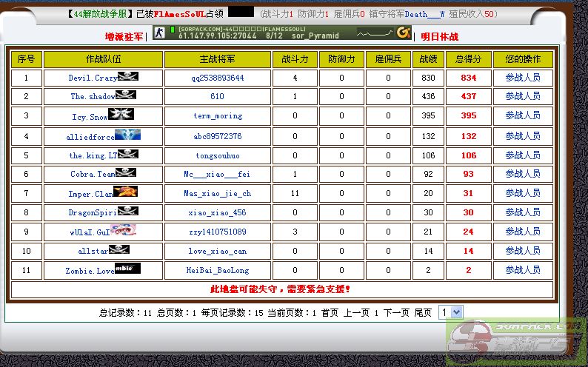Click the wUlaI.GuI anime clan image
The image size is (588, 367).
(x=123, y=230)
